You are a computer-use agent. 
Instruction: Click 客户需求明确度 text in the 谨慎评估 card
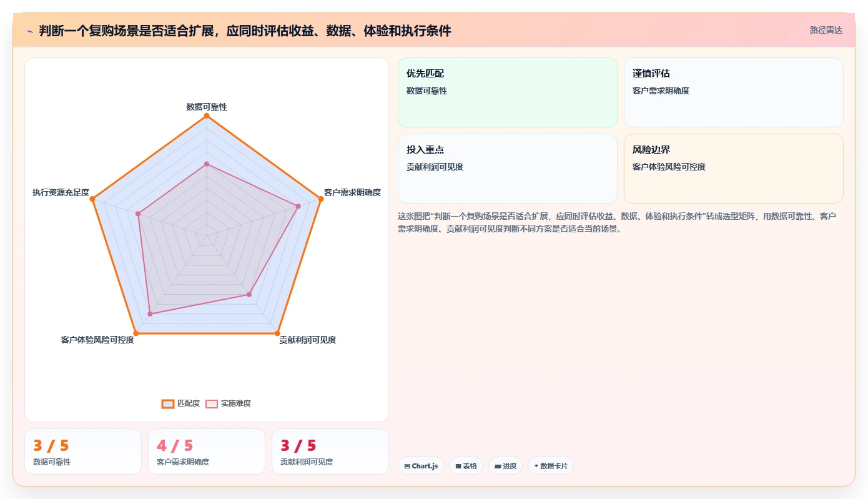pyautogui.click(x=661, y=91)
